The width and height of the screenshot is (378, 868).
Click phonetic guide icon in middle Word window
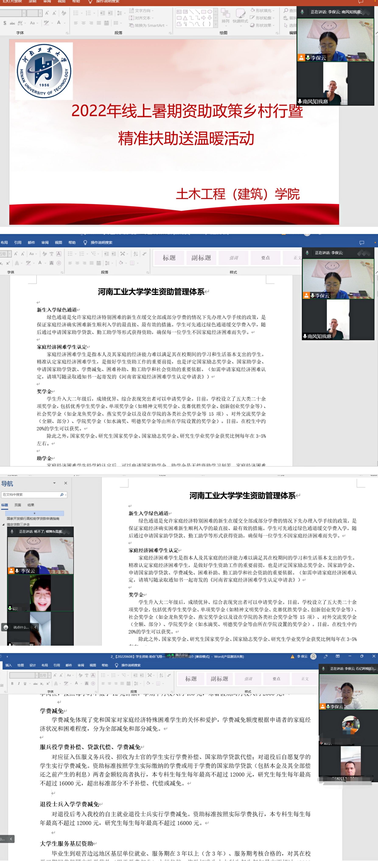52,254
